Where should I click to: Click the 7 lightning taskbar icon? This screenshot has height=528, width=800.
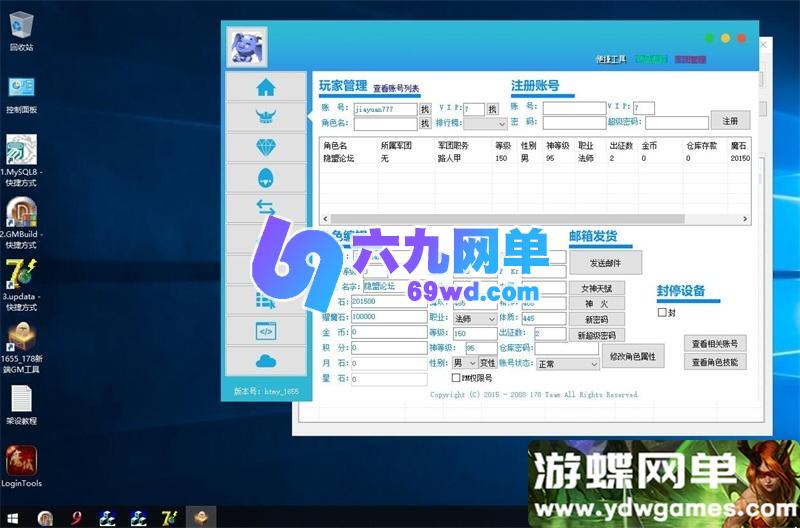169,518
